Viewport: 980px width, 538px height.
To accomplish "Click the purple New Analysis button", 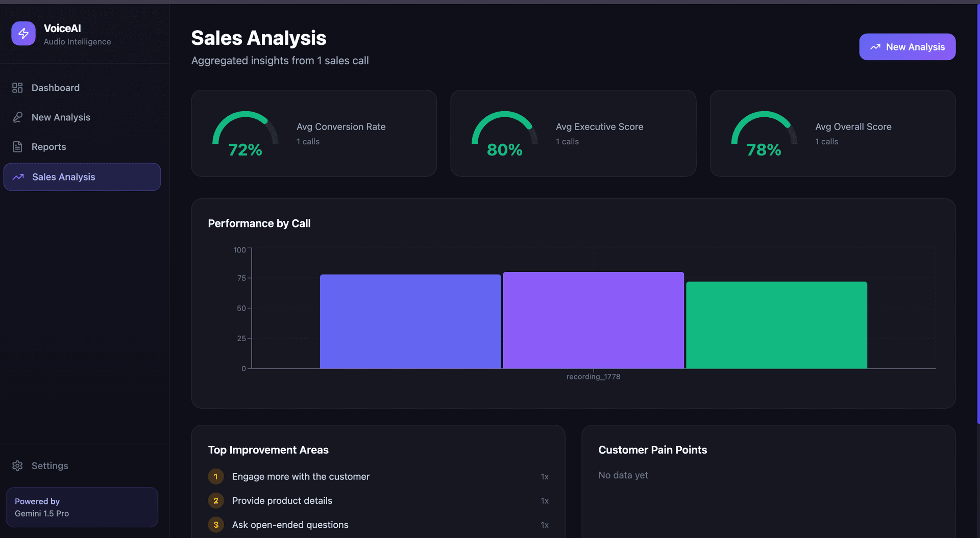I will click(907, 47).
